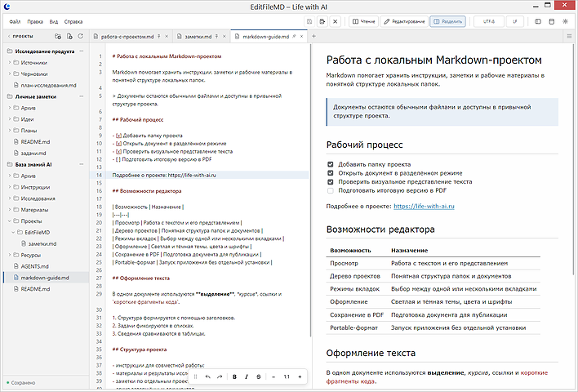Collapse the Проекты folder
The height and width of the screenshot is (392, 578).
coord(10,220)
